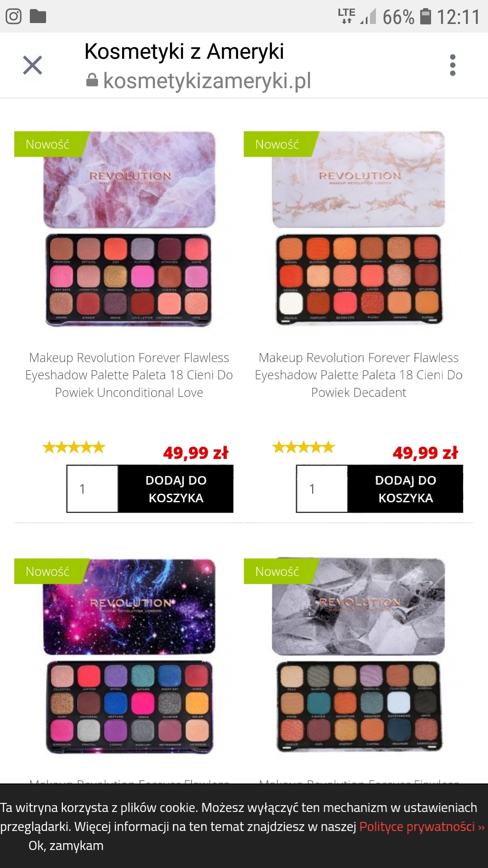Tap the padlock secure-site icon
The image size is (488, 868).
click(92, 80)
